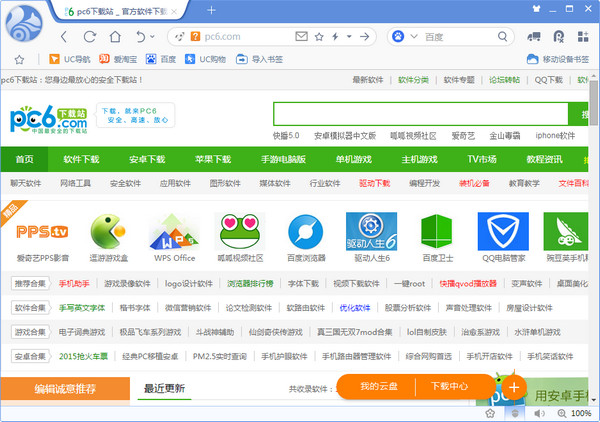The width and height of the screenshot is (600, 422).
Task: Select the 首页 navigation tab
Action: pyautogui.click(x=24, y=159)
